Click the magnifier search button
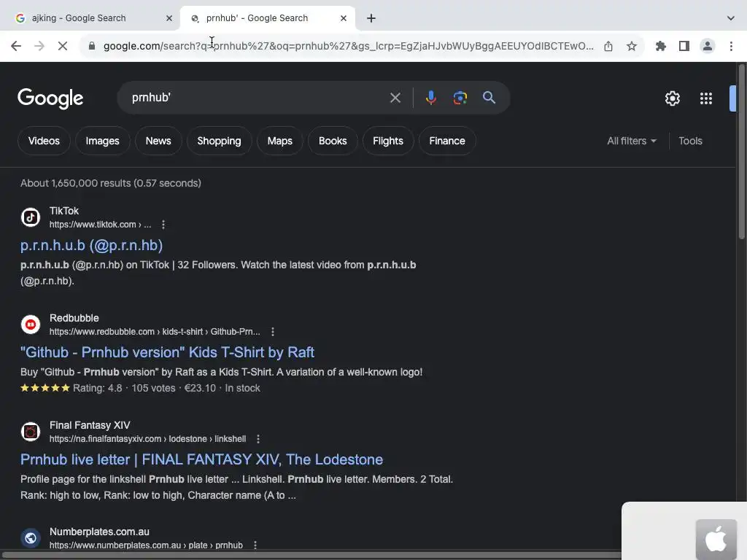Image resolution: width=747 pixels, height=560 pixels. pyautogui.click(x=489, y=98)
